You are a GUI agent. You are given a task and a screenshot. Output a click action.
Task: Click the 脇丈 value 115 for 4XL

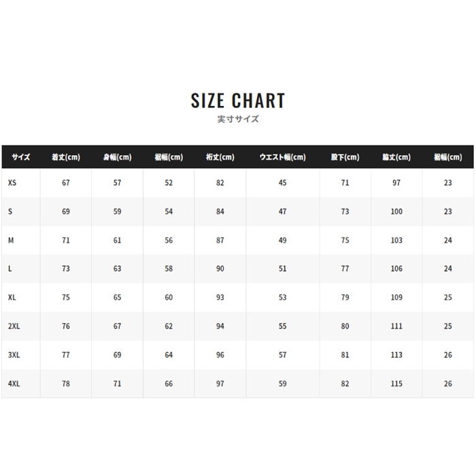396,384
